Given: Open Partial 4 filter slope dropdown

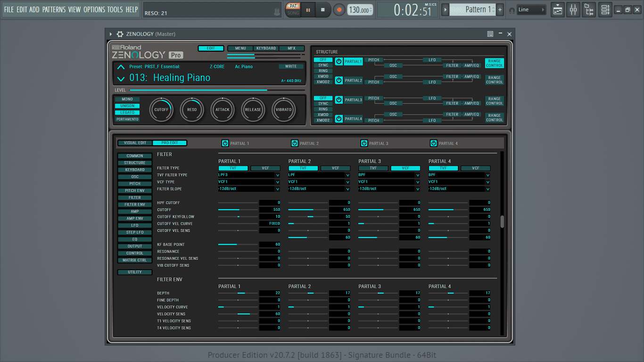Looking at the screenshot, I should point(459,189).
